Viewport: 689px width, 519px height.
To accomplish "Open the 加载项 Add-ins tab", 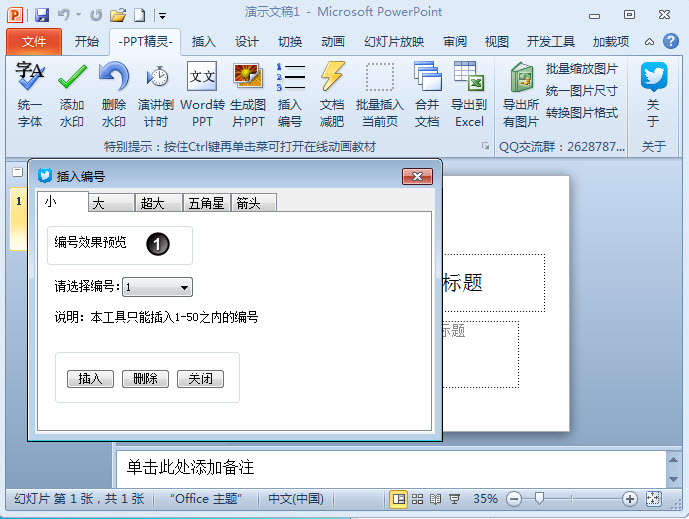I will [611, 42].
